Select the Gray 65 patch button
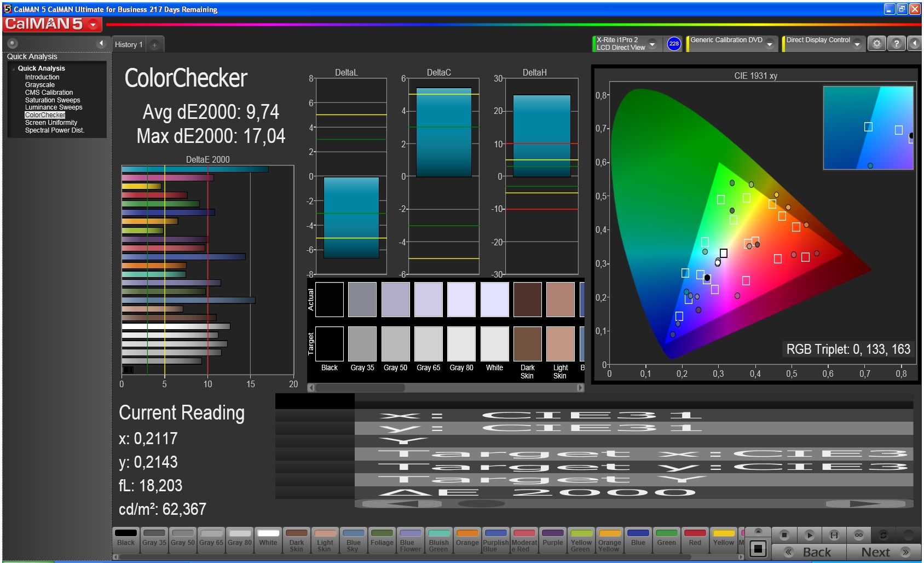Image resolution: width=924 pixels, height=563 pixels. tap(211, 541)
